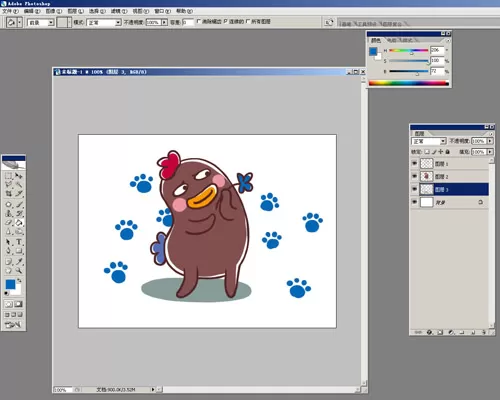Open the 编辑 Edit menu
The width and height of the screenshot is (500, 400).
pyautogui.click(x=32, y=11)
